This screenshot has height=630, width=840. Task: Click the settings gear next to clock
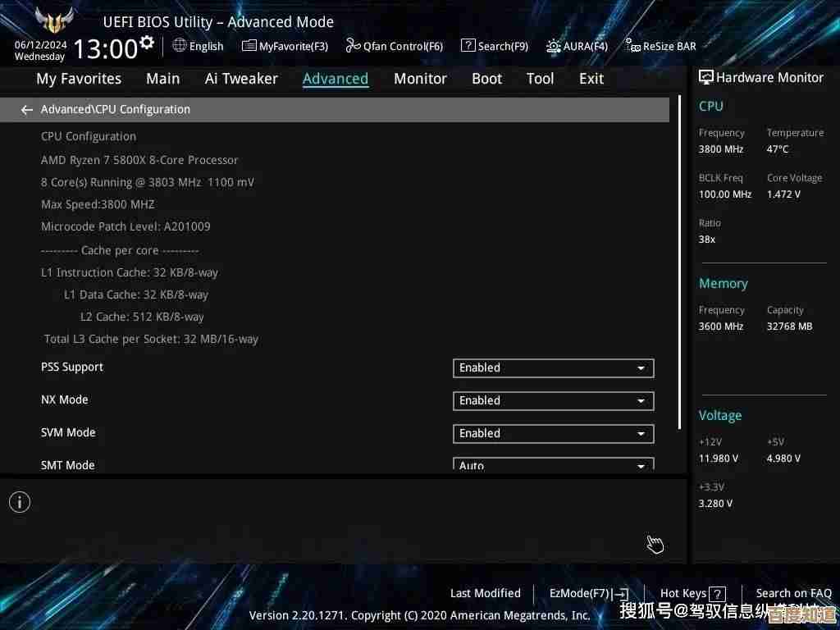[x=147, y=43]
